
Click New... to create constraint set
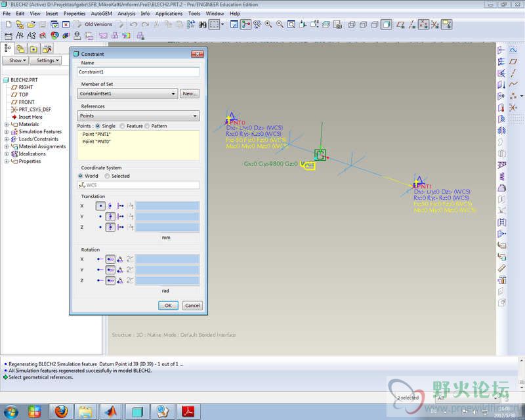click(190, 93)
